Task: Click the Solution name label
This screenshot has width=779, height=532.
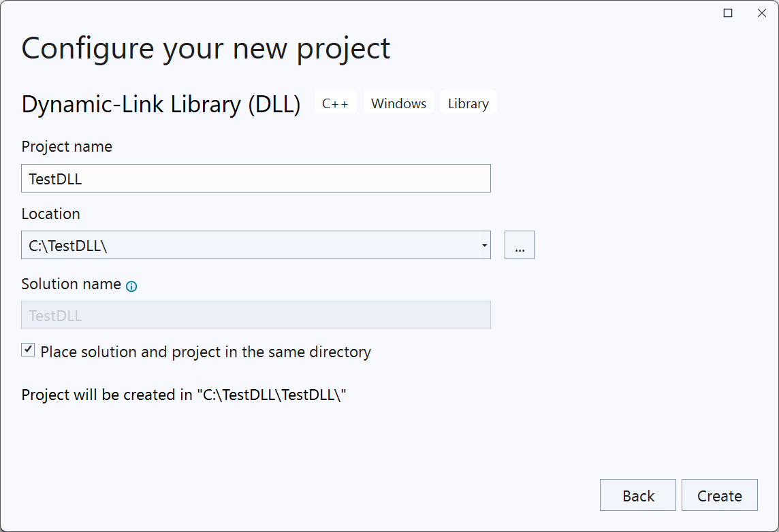Action: pyautogui.click(x=71, y=284)
